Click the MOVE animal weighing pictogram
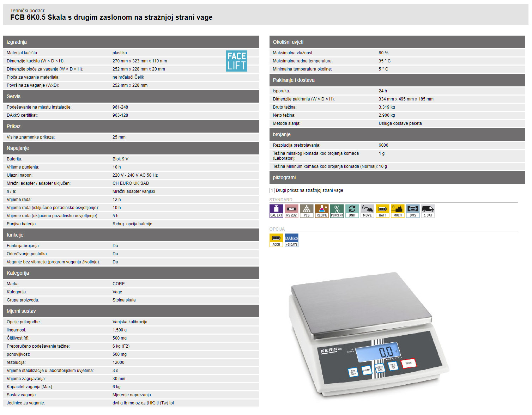The image size is (532, 415). pos(367,211)
